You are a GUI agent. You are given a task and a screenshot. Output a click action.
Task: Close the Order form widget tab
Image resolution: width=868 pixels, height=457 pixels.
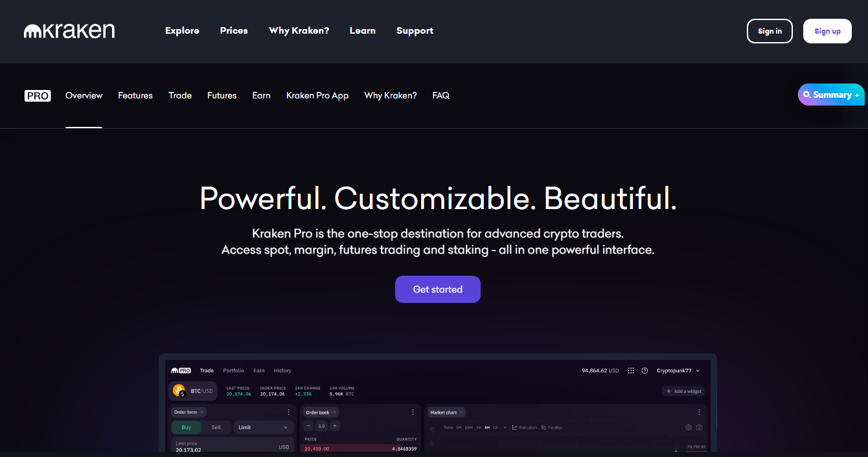point(202,412)
